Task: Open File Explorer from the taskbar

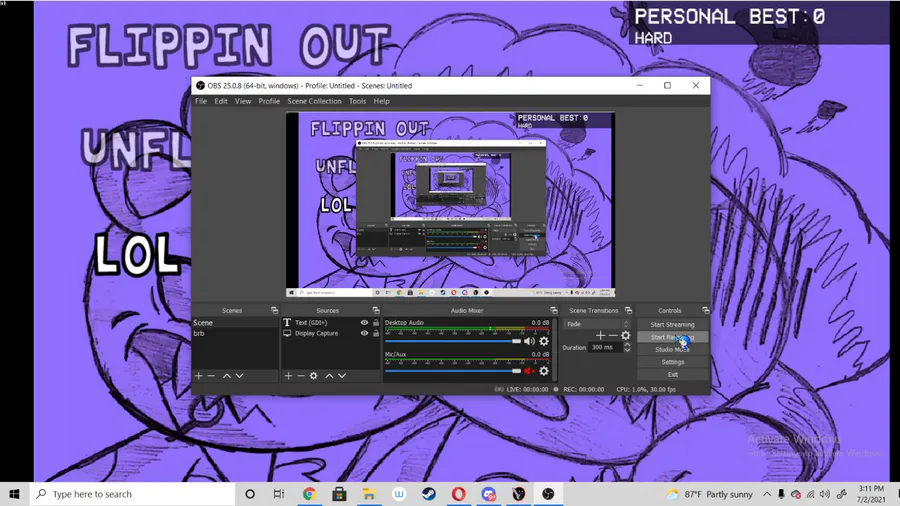Action: tap(369, 494)
